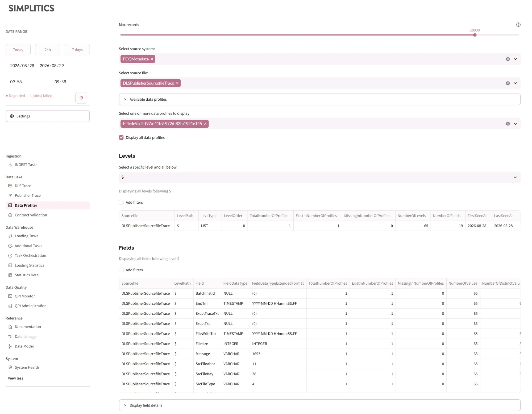Uncheck Display all data profiles
This screenshot has width=532, height=414.
pyautogui.click(x=121, y=138)
